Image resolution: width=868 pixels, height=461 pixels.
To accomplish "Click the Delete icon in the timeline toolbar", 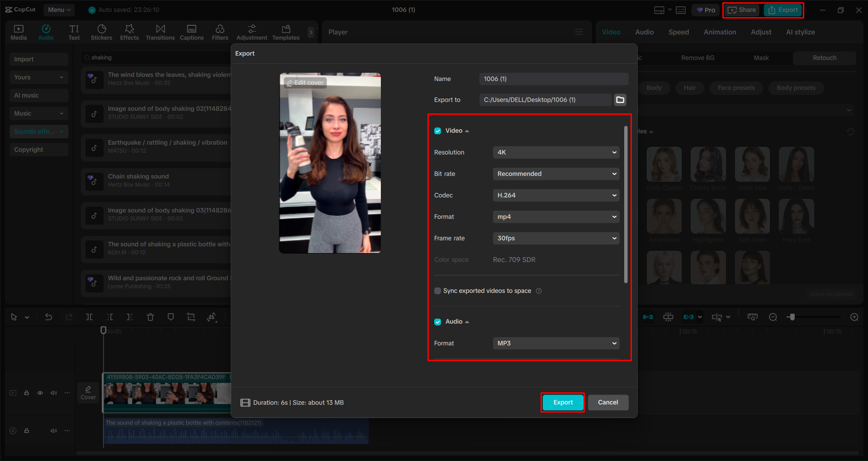I will [150, 317].
